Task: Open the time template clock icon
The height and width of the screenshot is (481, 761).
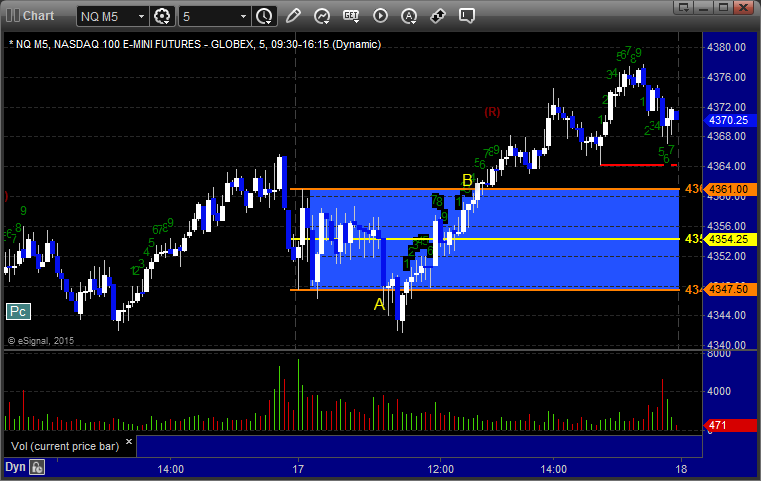Action: 265,17
